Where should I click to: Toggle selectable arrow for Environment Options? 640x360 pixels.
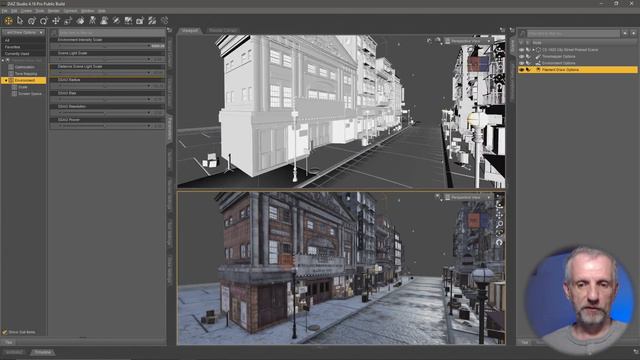528,63
